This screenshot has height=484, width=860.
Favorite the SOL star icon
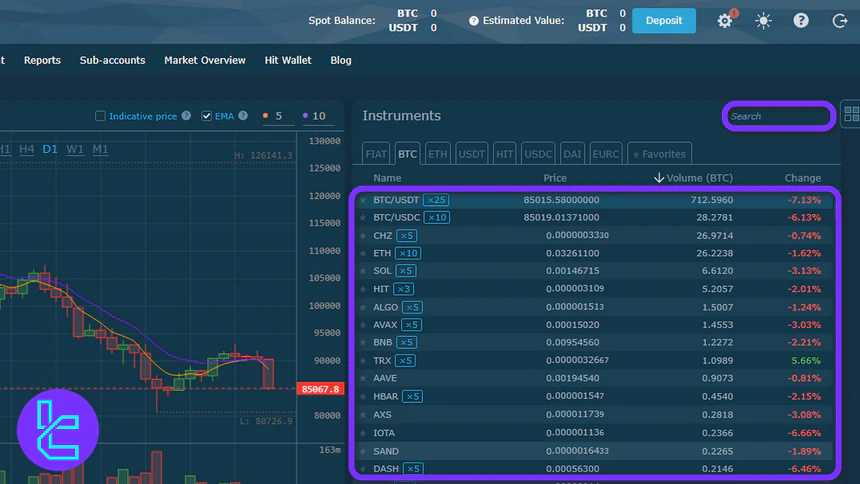click(363, 271)
